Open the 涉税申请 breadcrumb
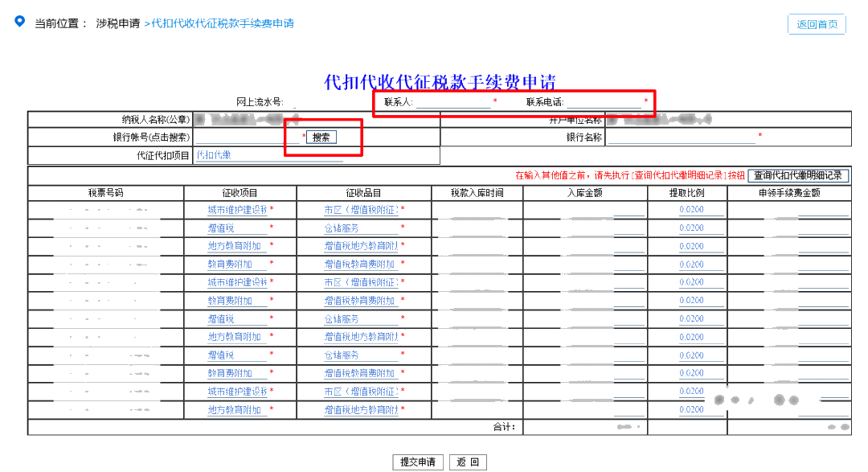868x472 pixels. coord(118,23)
